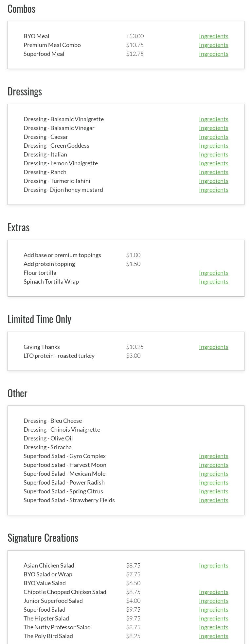252x644 pixels.
Task: Open Ingredients for The Poly Bird Salad
Action: [213, 636]
